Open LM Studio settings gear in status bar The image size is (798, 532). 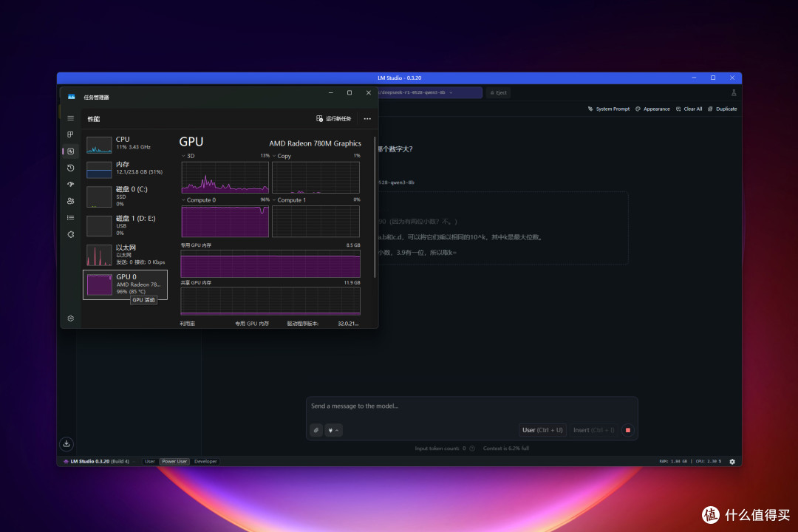(x=732, y=462)
